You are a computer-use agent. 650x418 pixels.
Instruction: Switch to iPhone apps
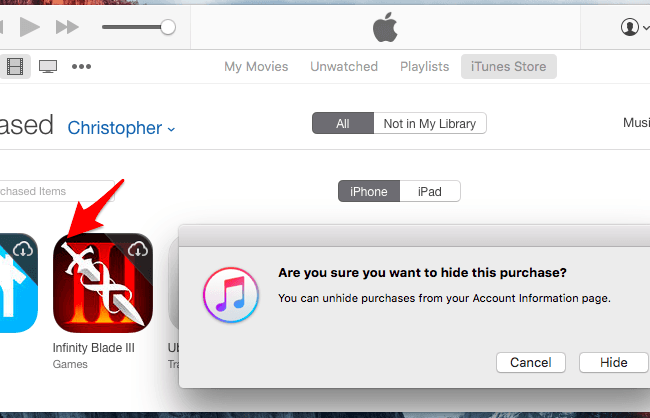[x=369, y=191]
